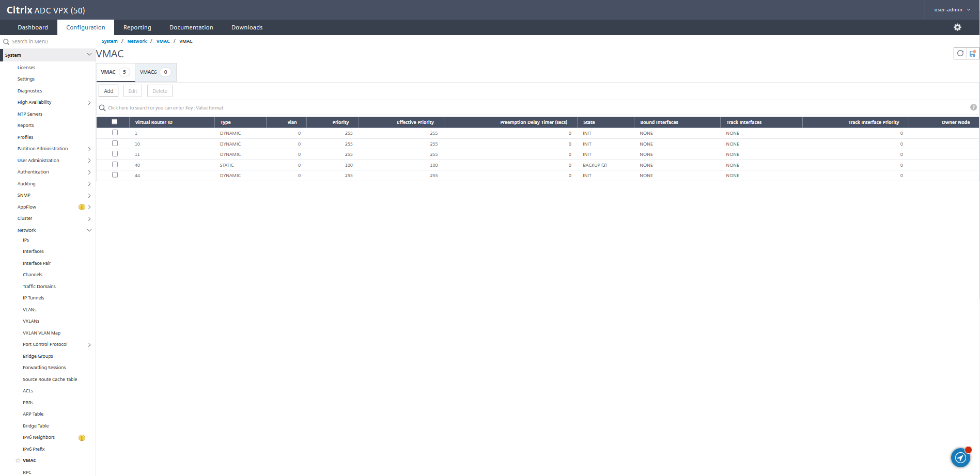Open the Reporting tab

[137, 27]
